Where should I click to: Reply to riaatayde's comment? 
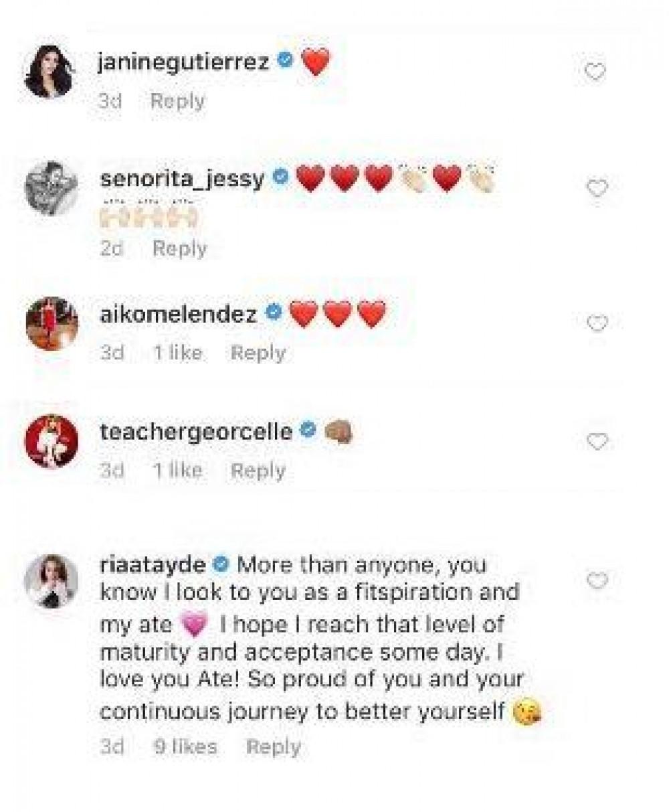[274, 747]
